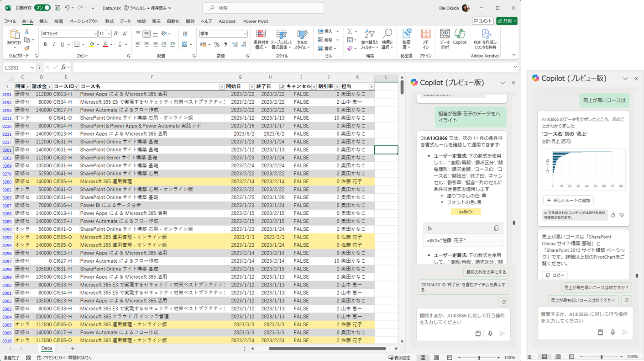Open filter dropdown for 終了日 column
644x361 pixels.
point(282,87)
